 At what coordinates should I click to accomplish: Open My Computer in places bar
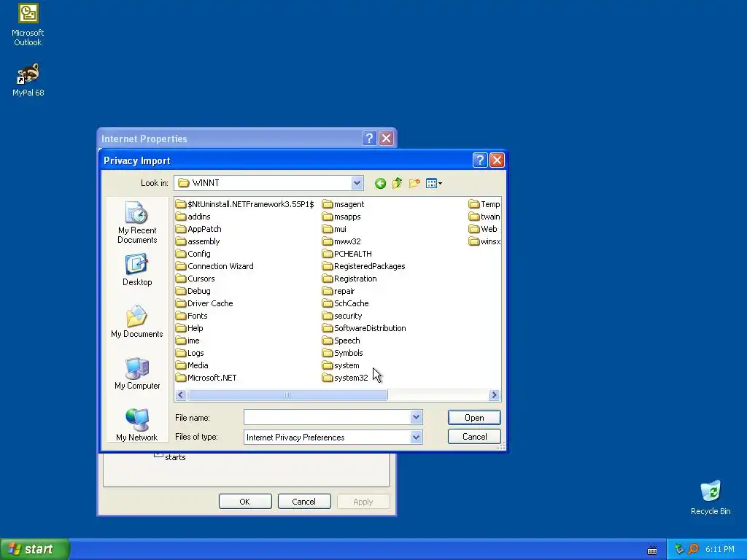pos(137,373)
